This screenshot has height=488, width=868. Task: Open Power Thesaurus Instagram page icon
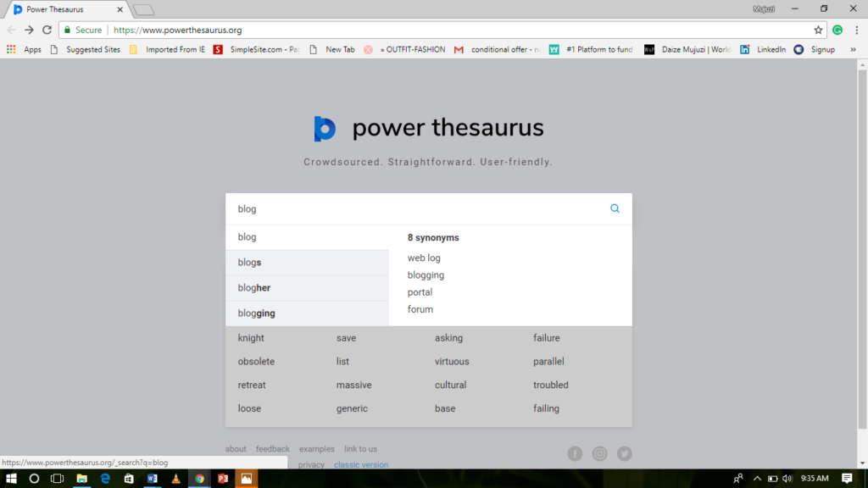point(600,454)
